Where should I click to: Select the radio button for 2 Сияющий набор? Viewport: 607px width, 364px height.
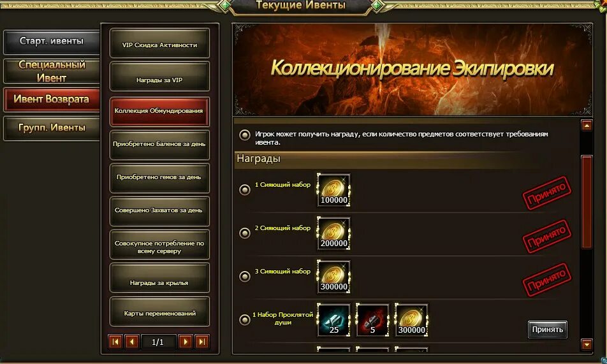pos(245,233)
